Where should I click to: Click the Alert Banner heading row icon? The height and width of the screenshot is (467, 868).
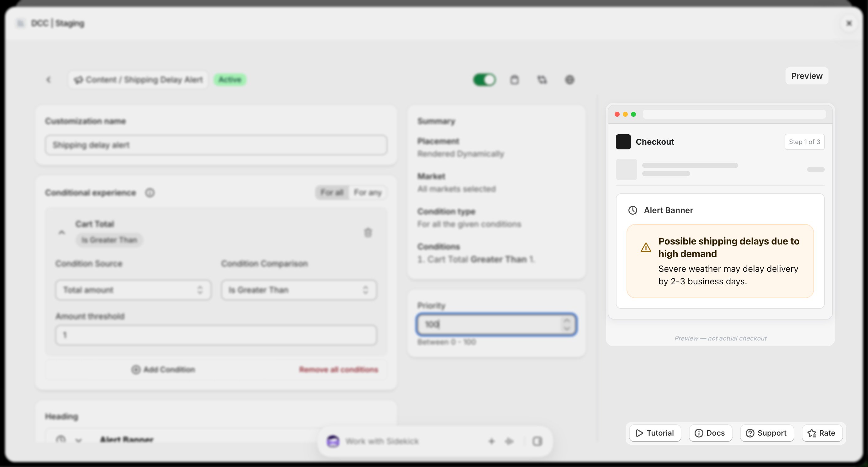(61, 439)
